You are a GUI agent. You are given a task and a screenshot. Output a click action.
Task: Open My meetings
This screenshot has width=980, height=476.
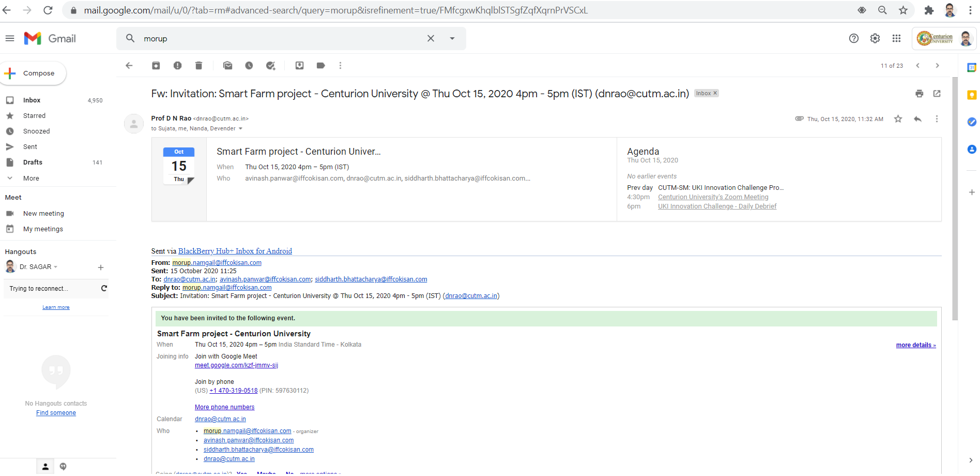click(43, 229)
